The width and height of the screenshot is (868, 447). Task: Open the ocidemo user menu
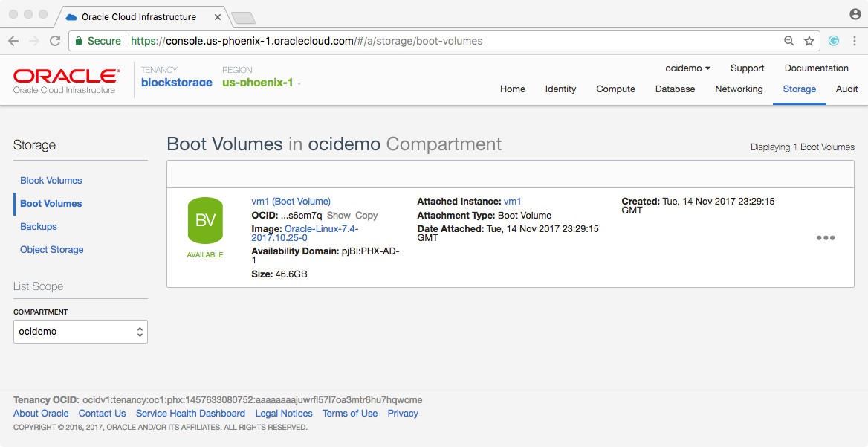[x=687, y=68]
